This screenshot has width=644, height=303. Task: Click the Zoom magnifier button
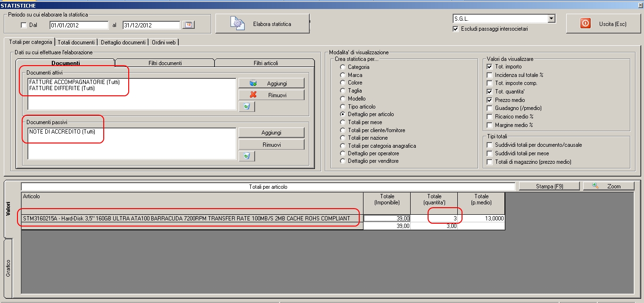[609, 186]
